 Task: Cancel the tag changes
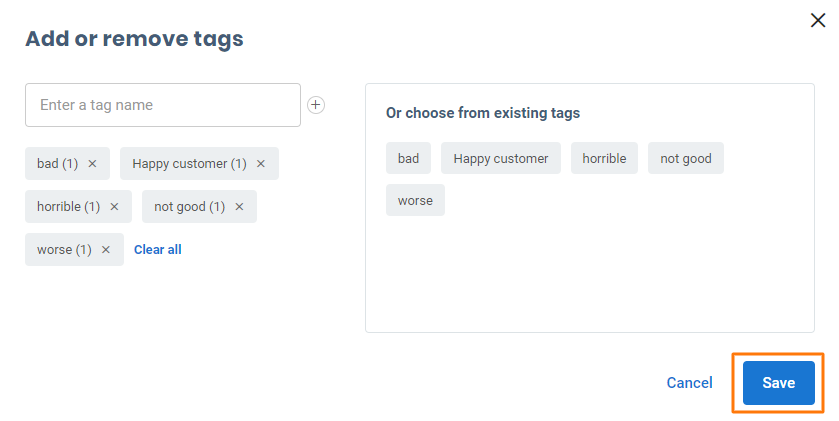pyautogui.click(x=689, y=383)
